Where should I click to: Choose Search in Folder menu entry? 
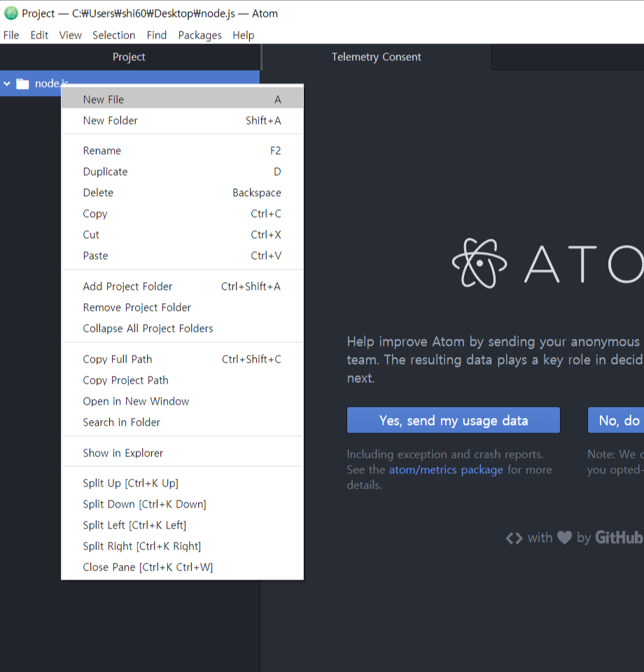click(182, 422)
